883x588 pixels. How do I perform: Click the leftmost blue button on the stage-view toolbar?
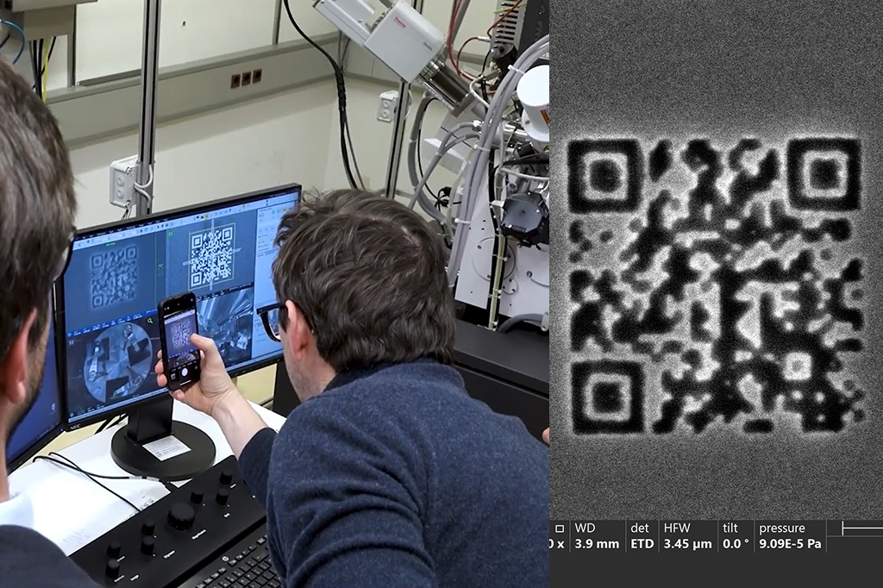pos(71,333)
